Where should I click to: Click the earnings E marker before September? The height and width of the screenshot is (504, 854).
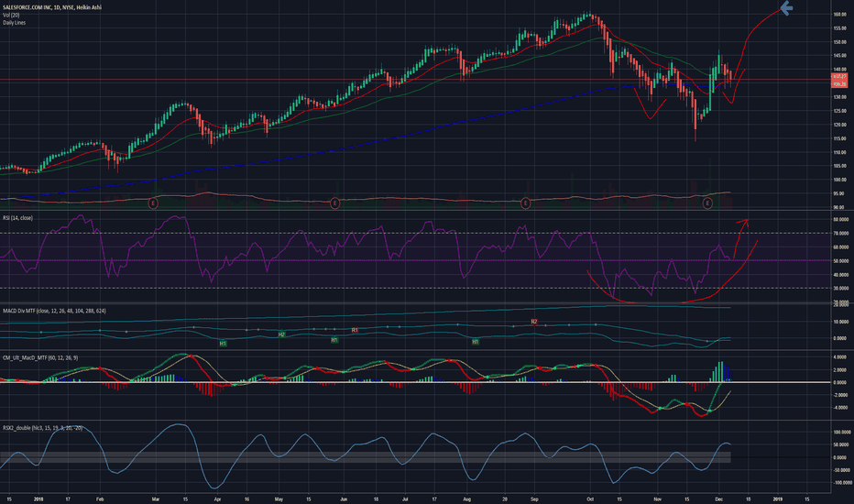coord(526,203)
